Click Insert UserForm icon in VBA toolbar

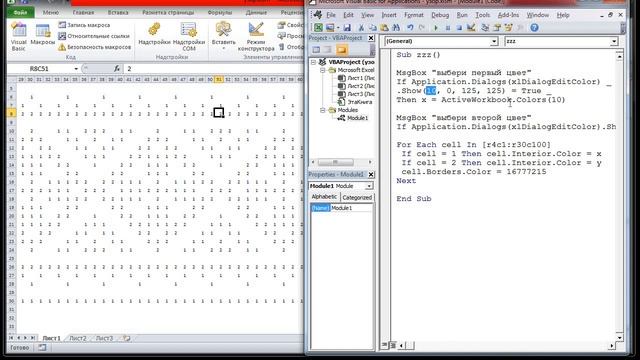[x=330, y=28]
